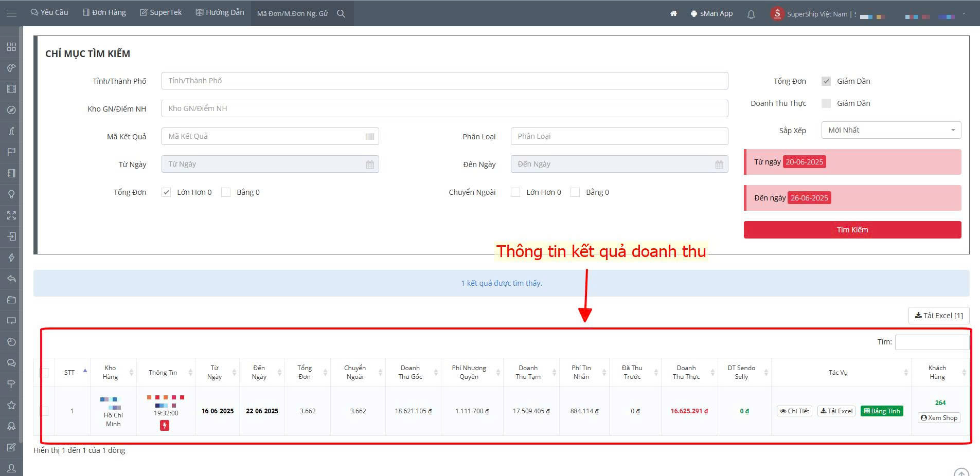Select the lightbulb icon in the sidebar
The height and width of the screenshot is (476, 980).
11,194
